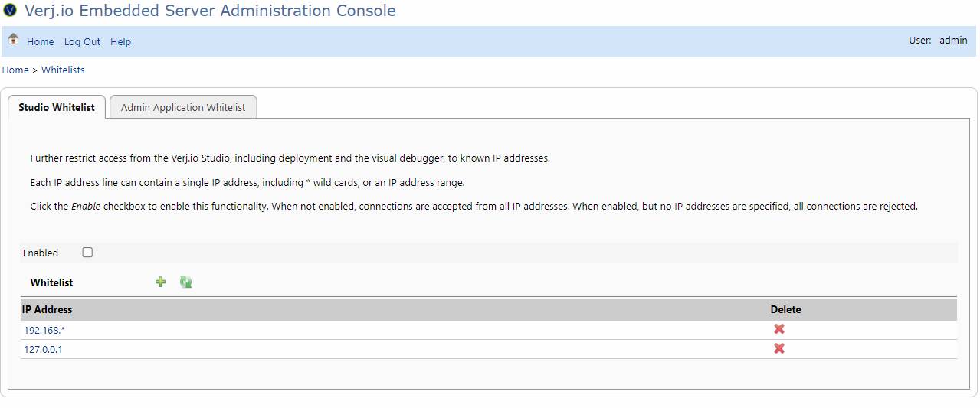980x408 pixels.
Task: Switch to the Admin Application Whitelist tab
Action: click(x=183, y=108)
